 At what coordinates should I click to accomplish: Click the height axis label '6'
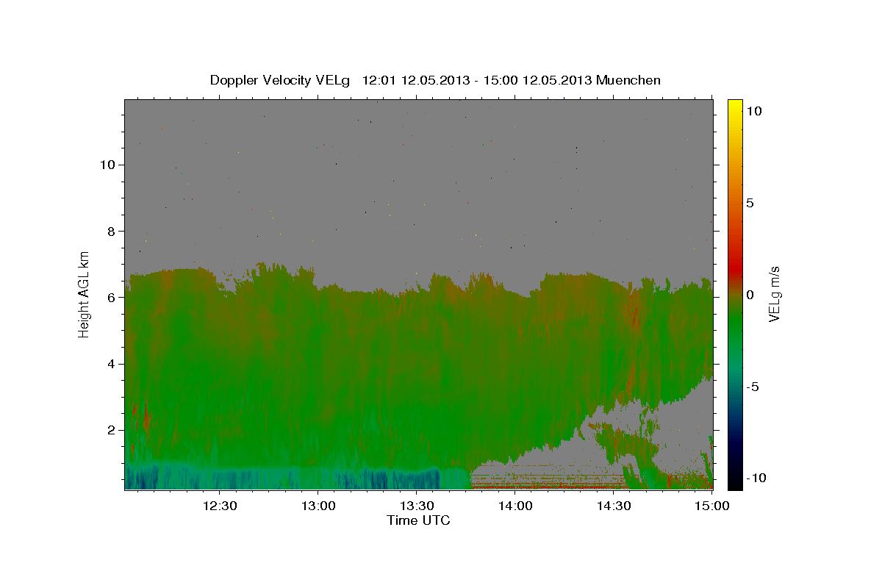coord(110,298)
